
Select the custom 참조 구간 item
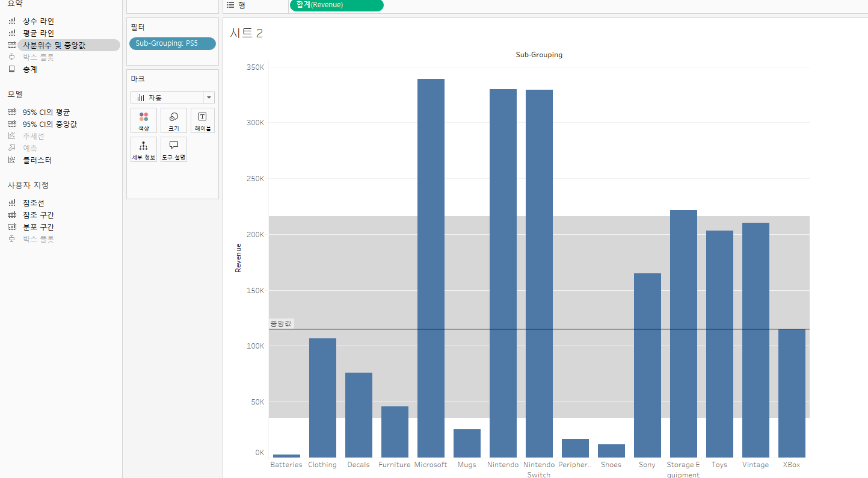(38, 215)
